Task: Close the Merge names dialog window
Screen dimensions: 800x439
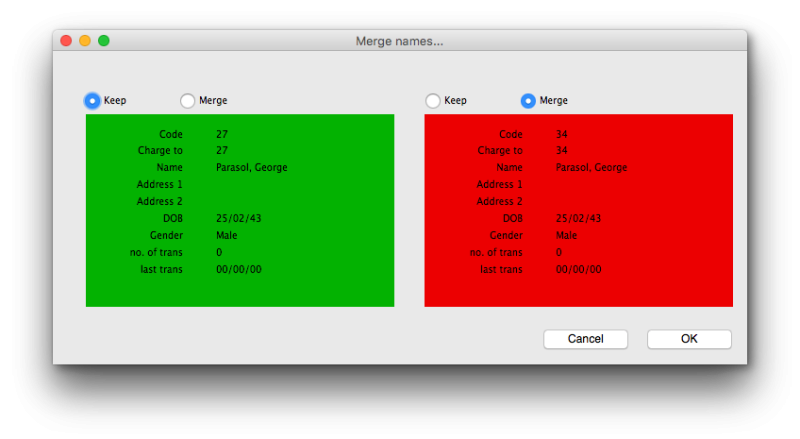Action: [x=66, y=41]
